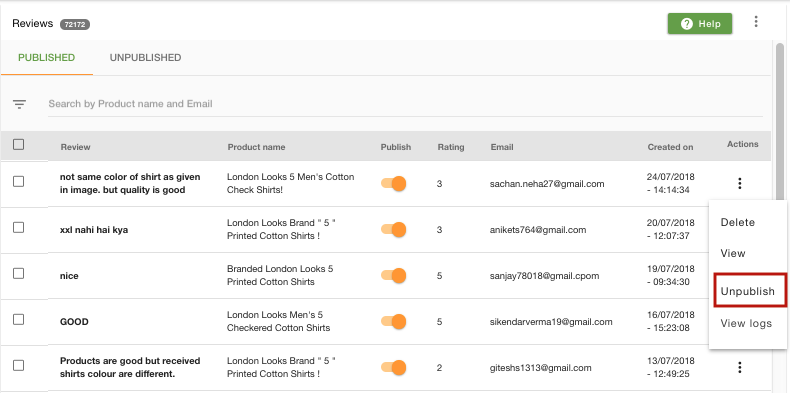Click email sanjay78018@gmail.cpom
This screenshot has width=790, height=393.
pos(545,276)
